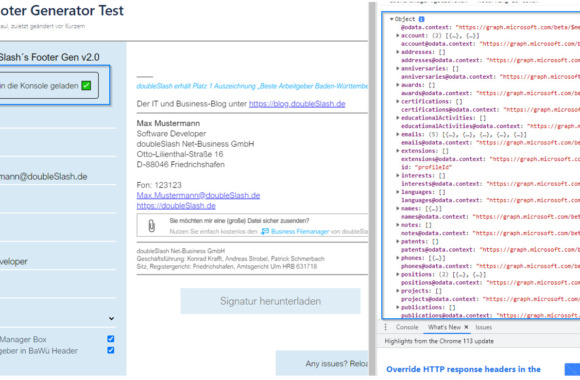Screen dimensions: 580x380
Task: Click the id profileId value in console
Action: point(433,167)
